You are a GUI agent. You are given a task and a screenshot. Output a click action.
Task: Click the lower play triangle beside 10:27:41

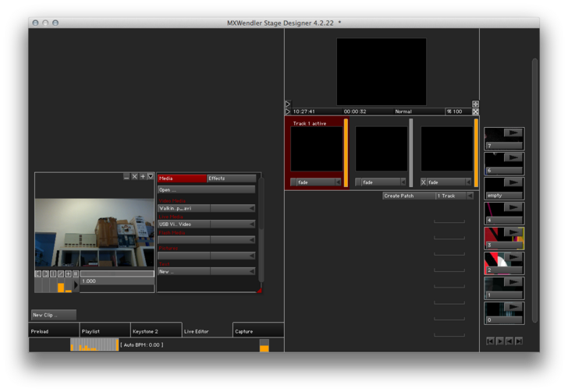(x=288, y=112)
